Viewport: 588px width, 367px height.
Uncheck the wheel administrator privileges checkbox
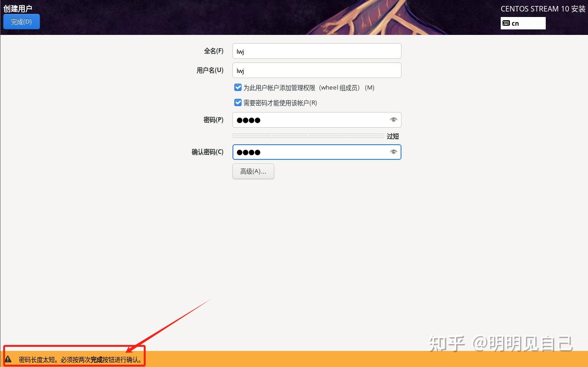coord(238,87)
